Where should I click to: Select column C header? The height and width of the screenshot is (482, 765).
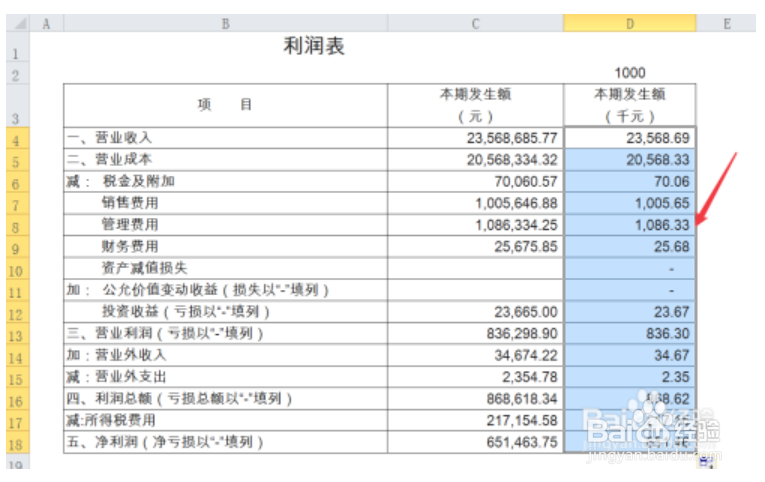coord(475,23)
